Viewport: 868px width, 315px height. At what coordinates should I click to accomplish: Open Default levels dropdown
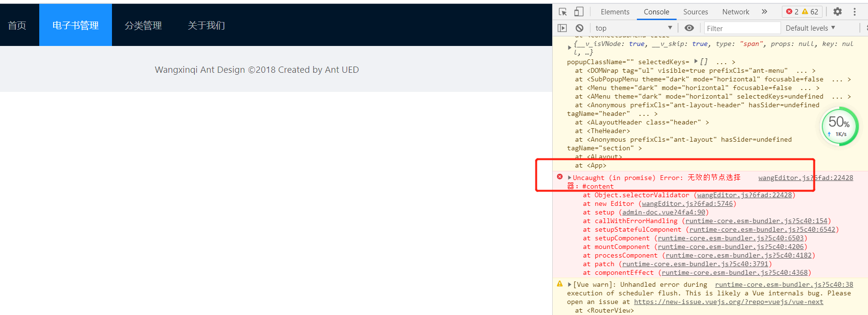pos(810,28)
